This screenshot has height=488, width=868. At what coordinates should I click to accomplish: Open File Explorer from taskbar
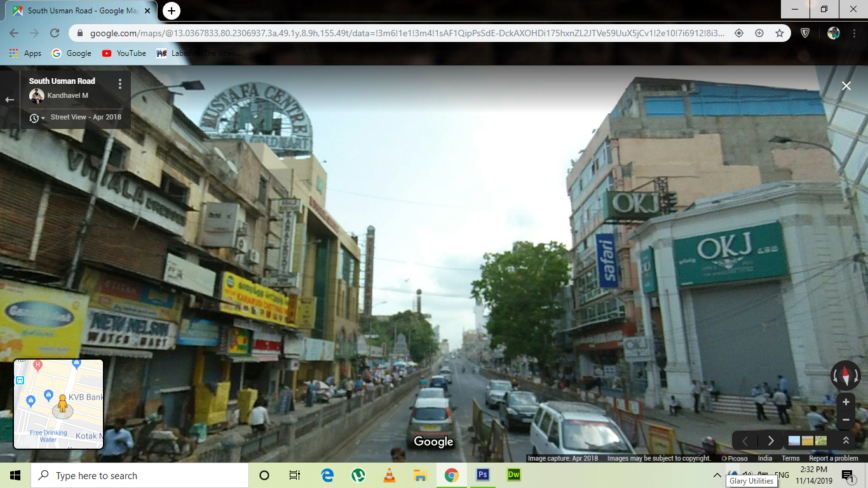click(x=421, y=475)
